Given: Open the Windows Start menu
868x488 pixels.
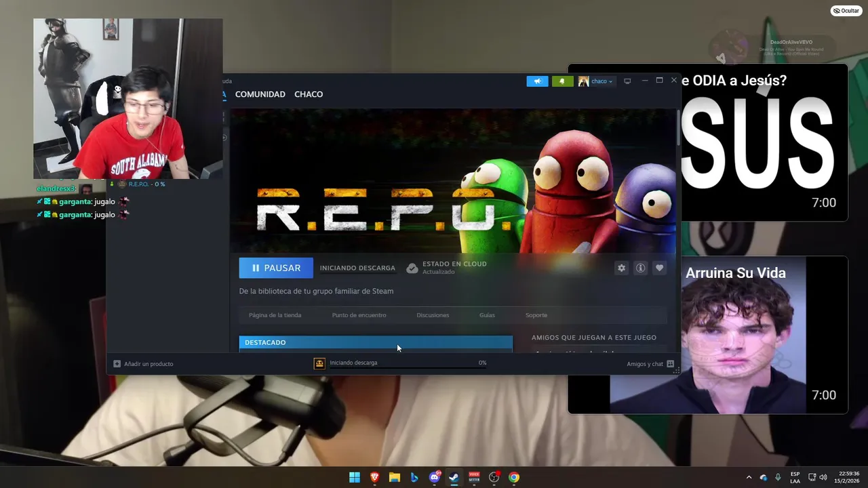Looking at the screenshot, I should tap(355, 477).
